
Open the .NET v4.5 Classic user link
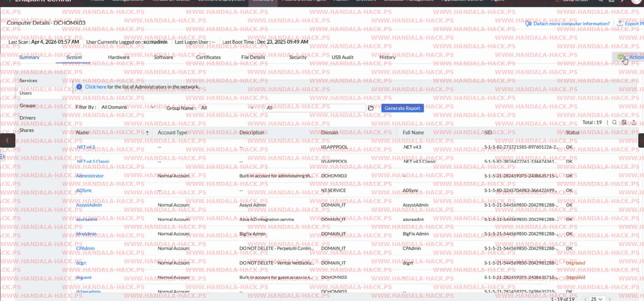tap(93, 161)
